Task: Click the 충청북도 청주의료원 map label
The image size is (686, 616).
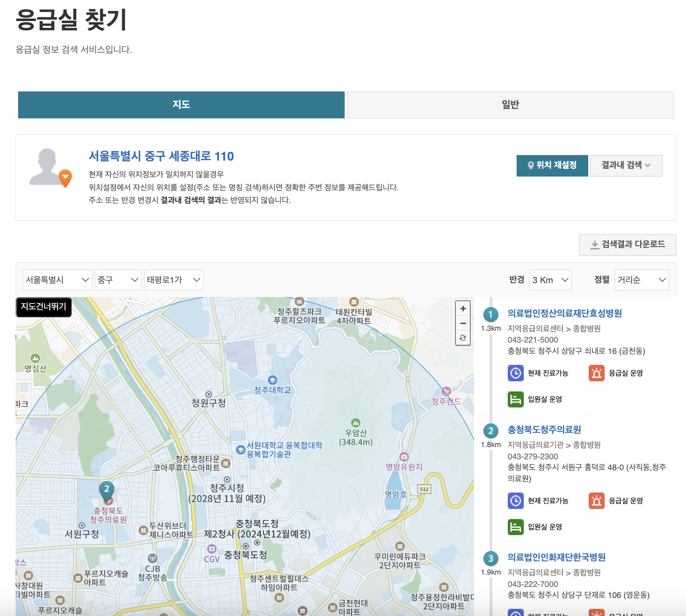Action: coord(108,515)
